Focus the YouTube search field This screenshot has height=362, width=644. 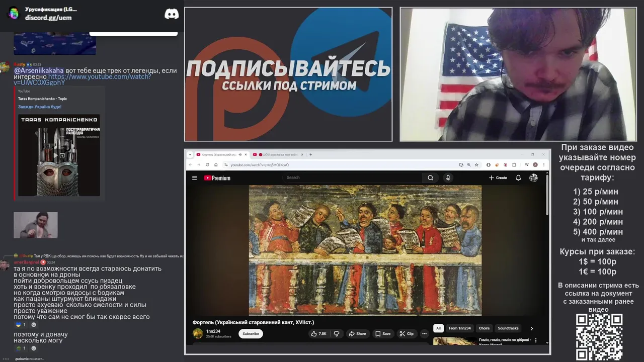[x=352, y=177]
